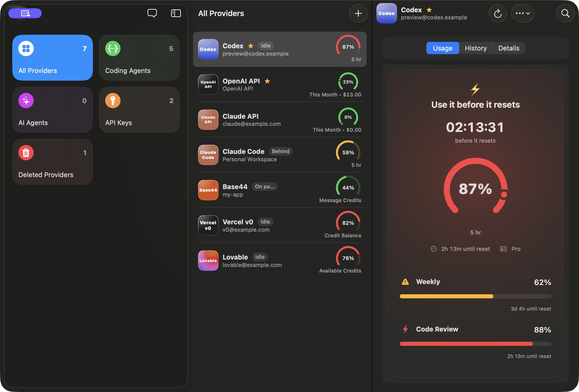Toggle the favorite star next to Codex in list
579x392 pixels.
pos(251,46)
